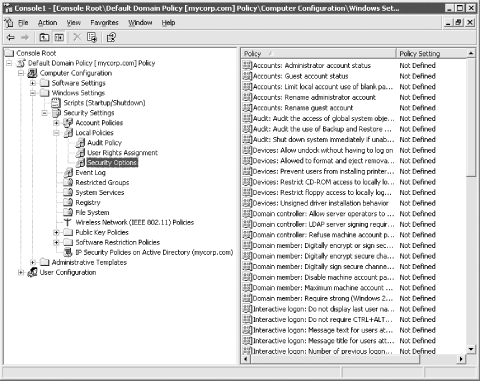Click the vertical scrollbar down arrow

tap(470, 349)
